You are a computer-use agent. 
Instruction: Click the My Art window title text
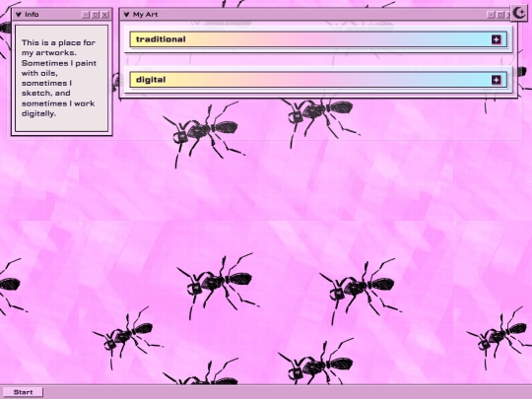[x=145, y=15]
